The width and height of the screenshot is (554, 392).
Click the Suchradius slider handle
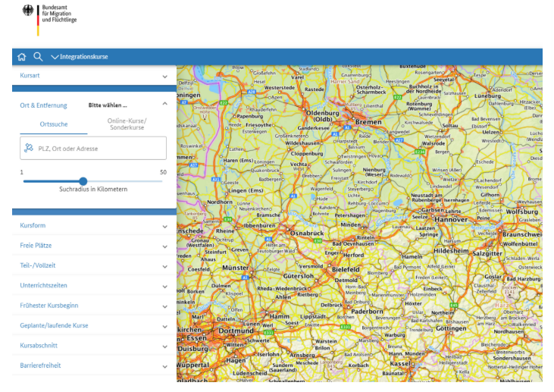[x=83, y=181]
